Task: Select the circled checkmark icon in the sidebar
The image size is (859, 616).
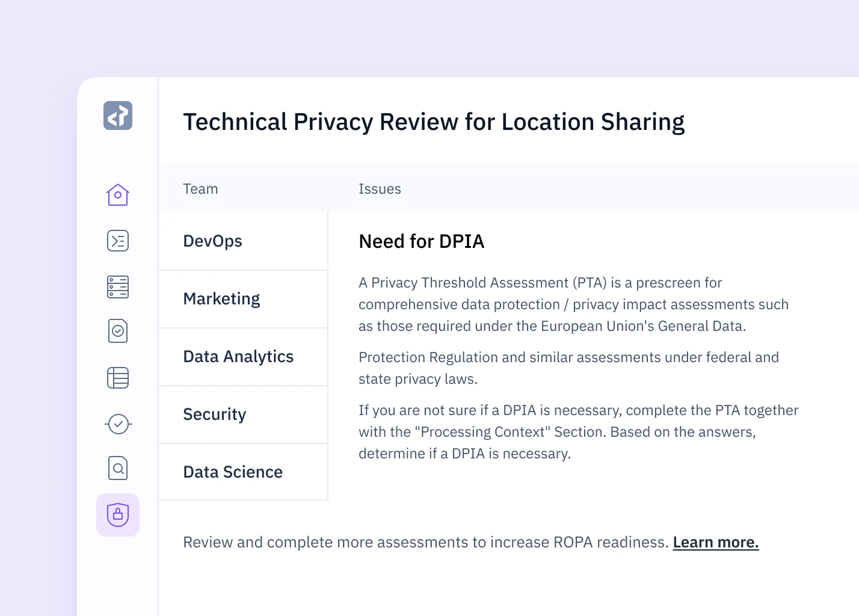Action: [118, 424]
